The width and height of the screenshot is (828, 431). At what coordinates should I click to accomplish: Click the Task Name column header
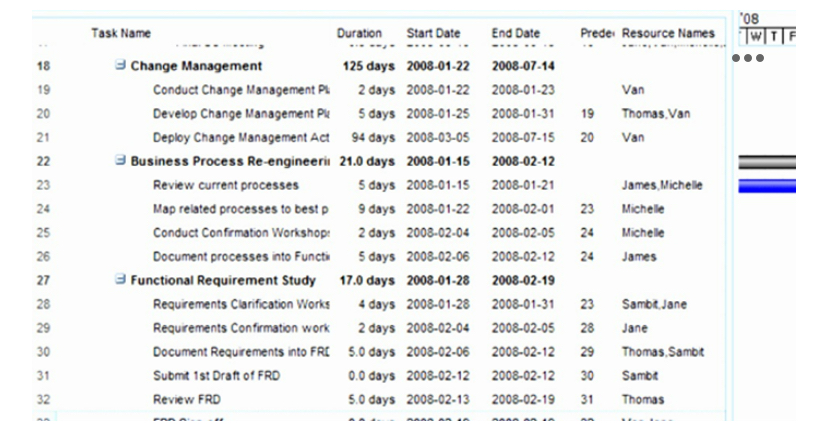[x=121, y=33]
